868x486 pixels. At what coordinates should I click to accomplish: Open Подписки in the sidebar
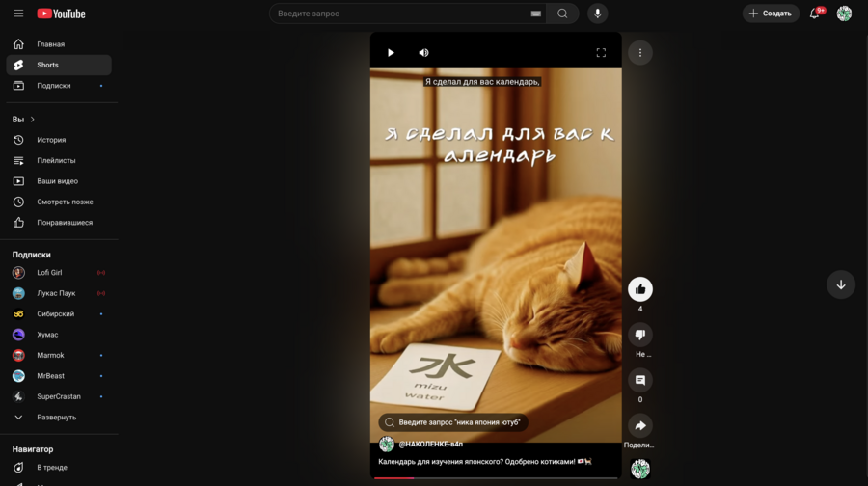pos(59,86)
